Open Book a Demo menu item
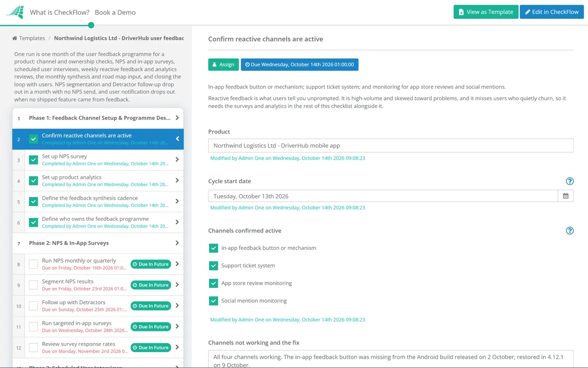This screenshot has height=368, width=588. (x=115, y=12)
